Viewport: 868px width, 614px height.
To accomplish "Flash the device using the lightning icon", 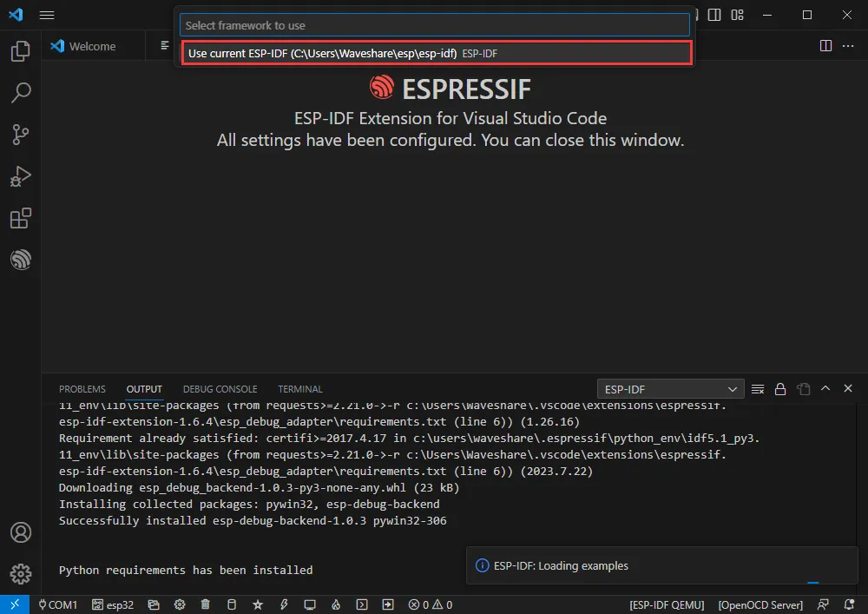I will [x=284, y=604].
